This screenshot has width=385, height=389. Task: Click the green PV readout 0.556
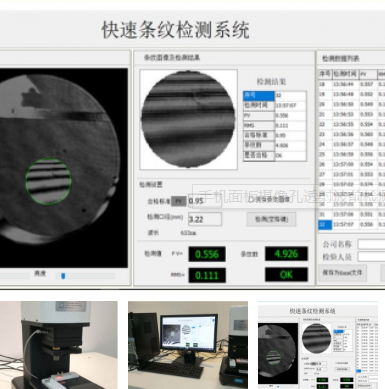click(207, 254)
